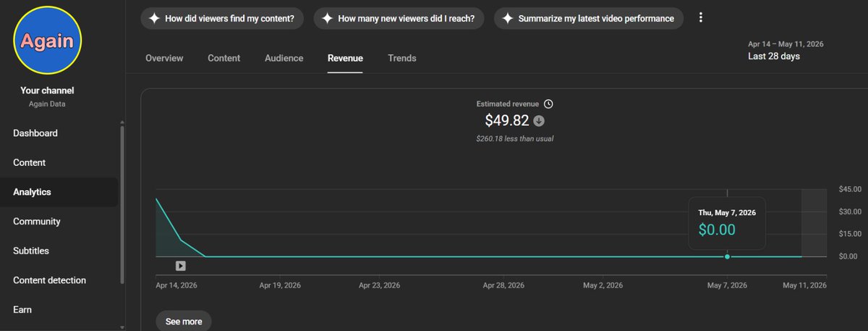Open the Last 28 days date range dropdown

click(x=786, y=50)
